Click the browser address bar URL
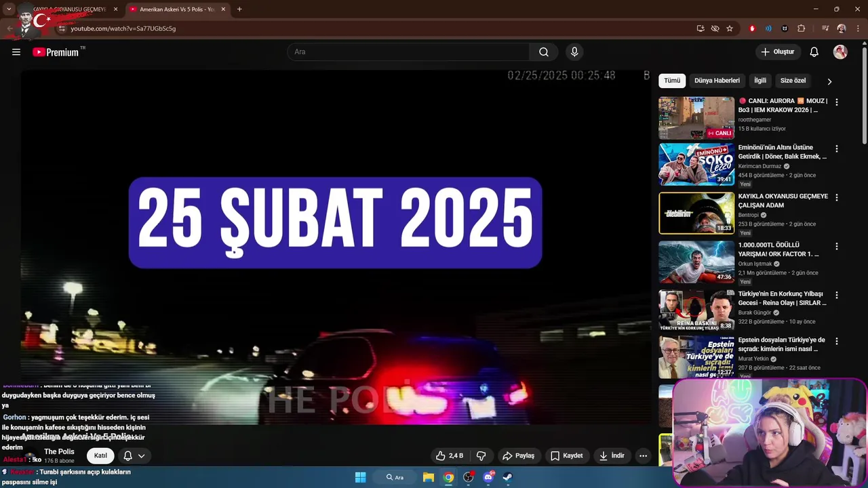Image resolution: width=868 pixels, height=488 pixels. pos(123,28)
